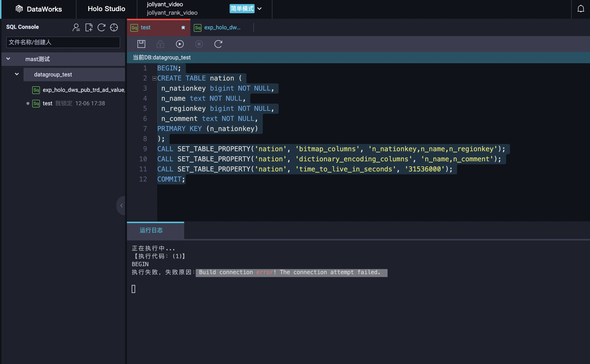Click the Run/Execute icon to run SQL
This screenshot has height=364, width=590.
click(x=180, y=44)
